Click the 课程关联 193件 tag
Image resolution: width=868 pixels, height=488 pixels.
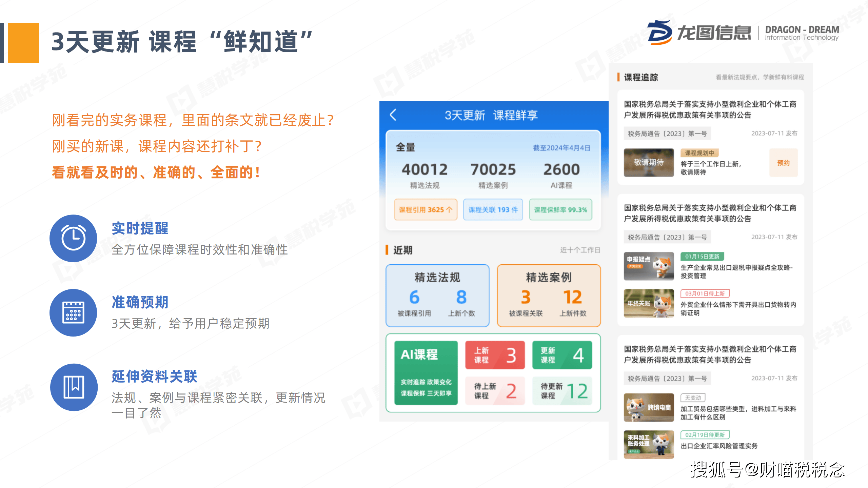[x=493, y=210]
